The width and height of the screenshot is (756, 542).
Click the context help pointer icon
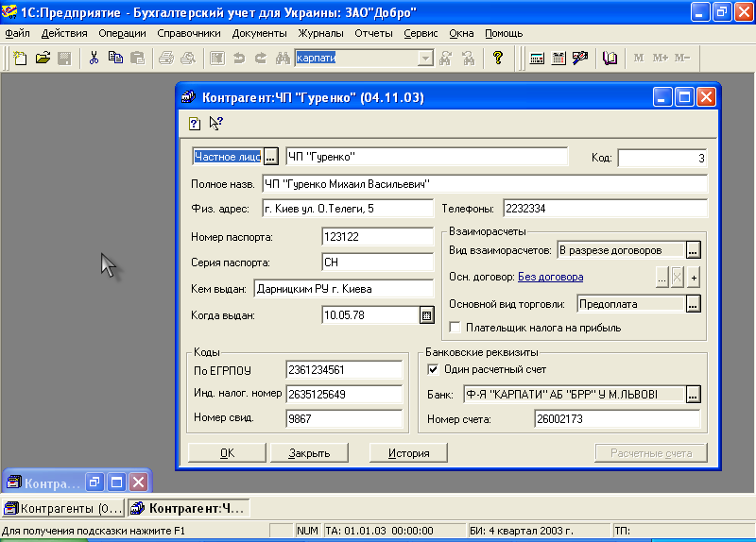point(216,124)
